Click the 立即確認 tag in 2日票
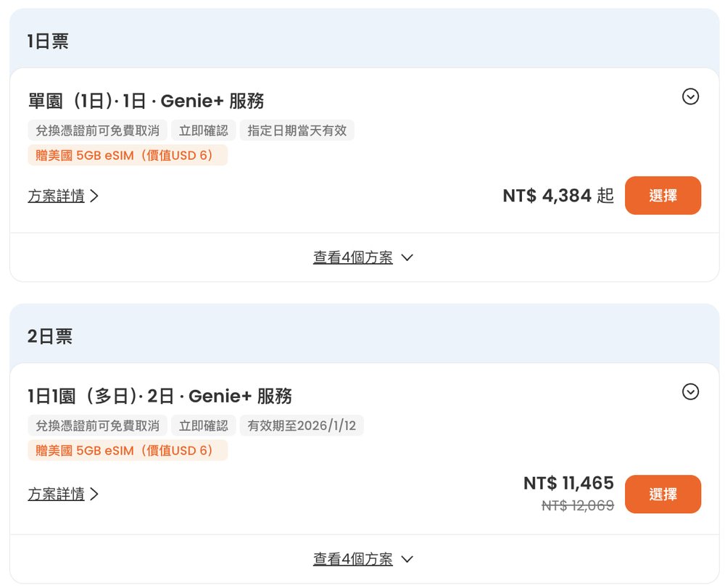 [204, 426]
